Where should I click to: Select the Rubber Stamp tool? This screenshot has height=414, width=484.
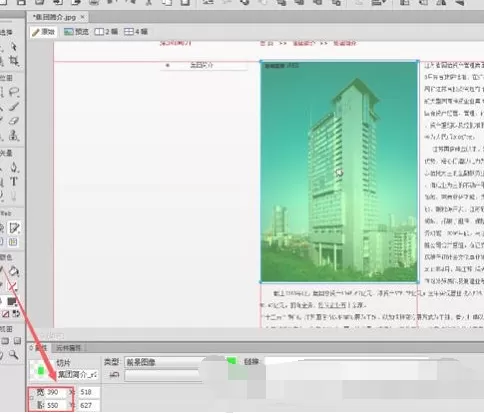tap(14, 135)
